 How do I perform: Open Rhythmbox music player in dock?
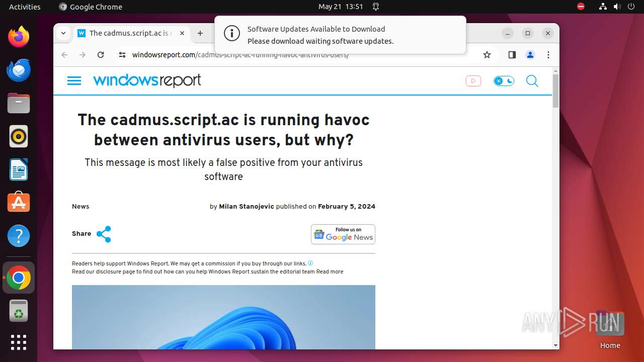click(x=19, y=136)
